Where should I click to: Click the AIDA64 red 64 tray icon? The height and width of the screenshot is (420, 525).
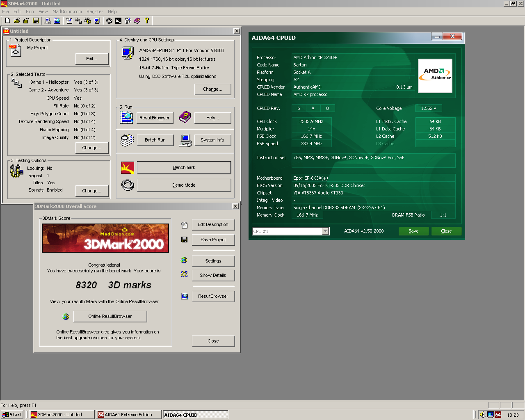(x=498, y=415)
